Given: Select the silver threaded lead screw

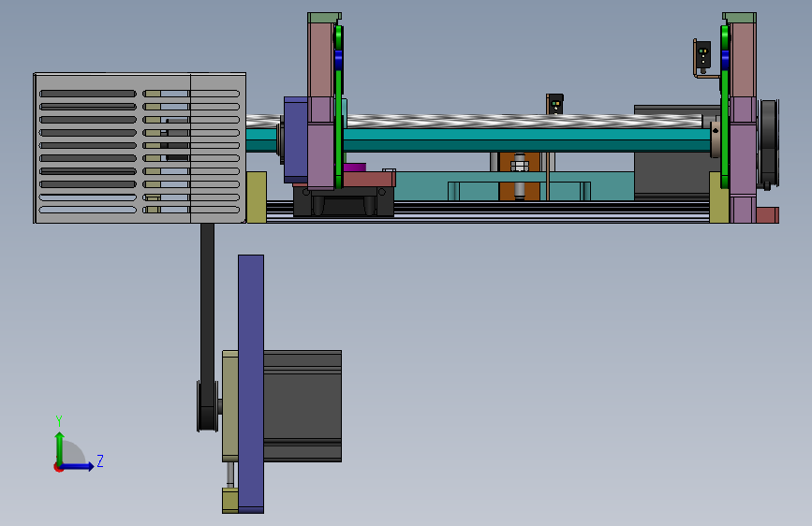Looking at the screenshot, I should [523, 121].
